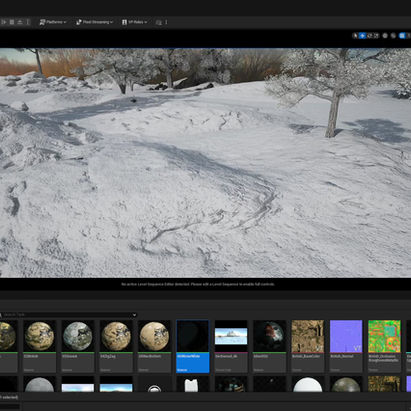
Task: Switch to the Rotate gizmo tool
Action: [x=369, y=36]
